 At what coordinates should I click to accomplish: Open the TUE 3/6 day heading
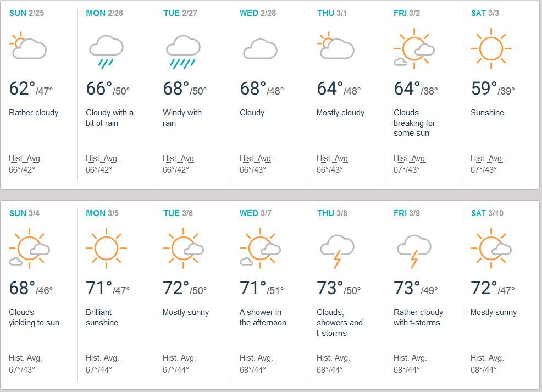pyautogui.click(x=178, y=213)
